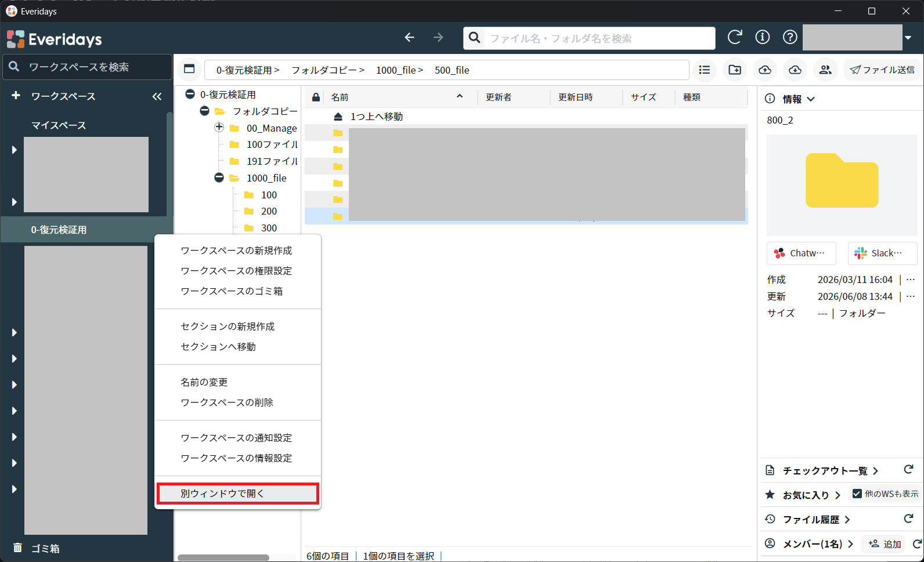Sort by the 更新日時 column header
Image resolution: width=924 pixels, height=562 pixels.
click(575, 97)
